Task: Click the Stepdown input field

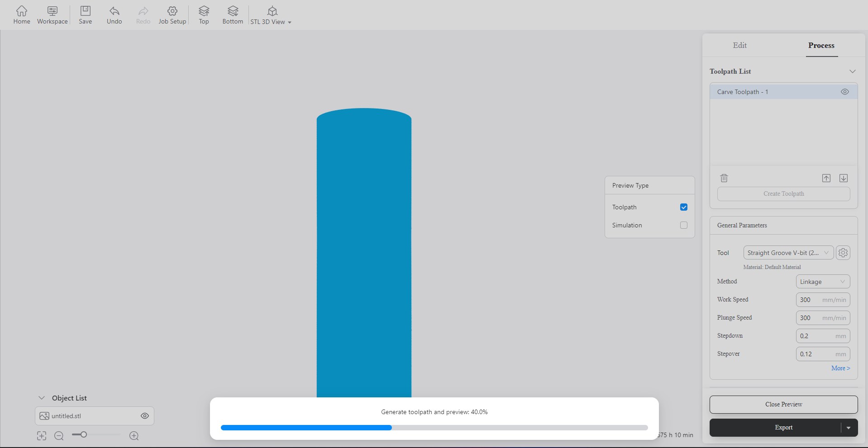Action: [823, 336]
